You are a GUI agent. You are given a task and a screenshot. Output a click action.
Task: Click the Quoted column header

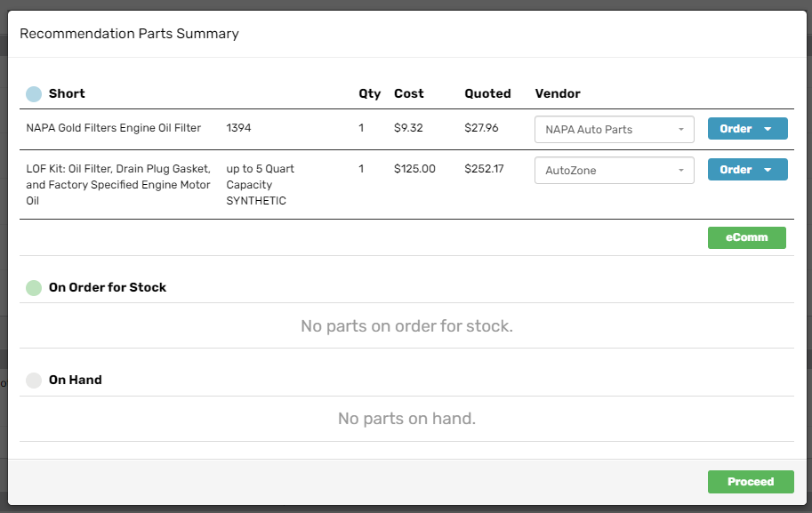coord(487,93)
